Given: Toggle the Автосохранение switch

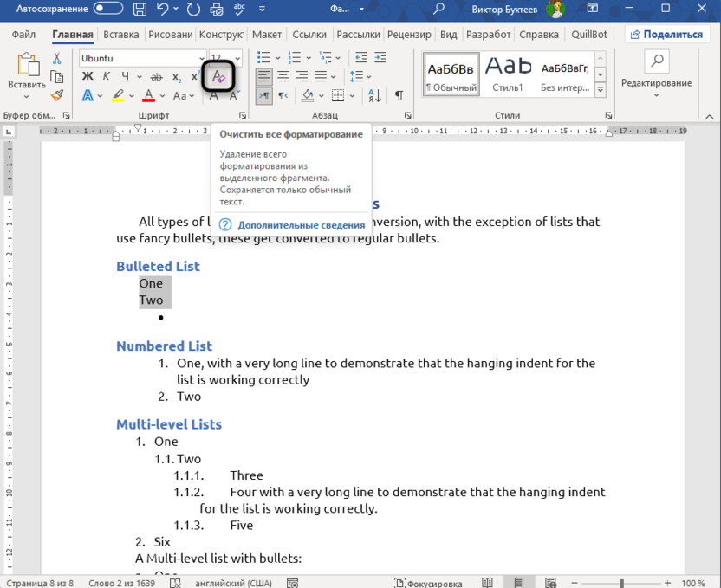Looking at the screenshot, I should tap(108, 9).
